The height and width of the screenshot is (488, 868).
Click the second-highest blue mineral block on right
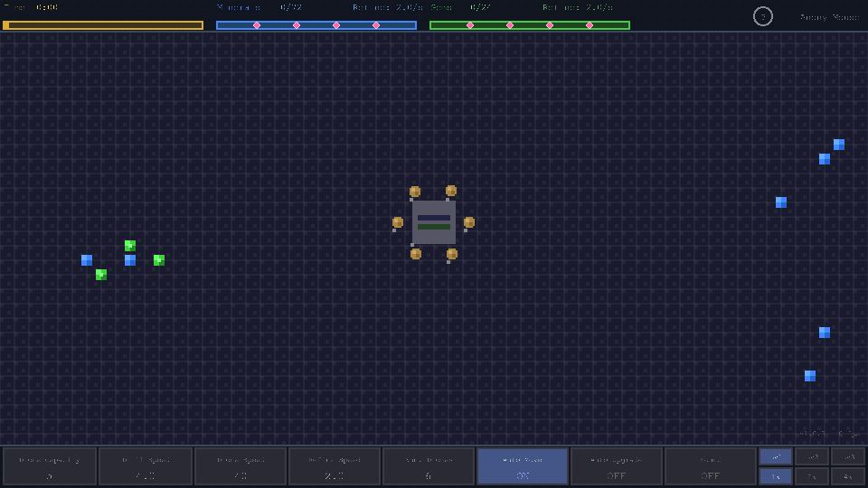(x=825, y=159)
